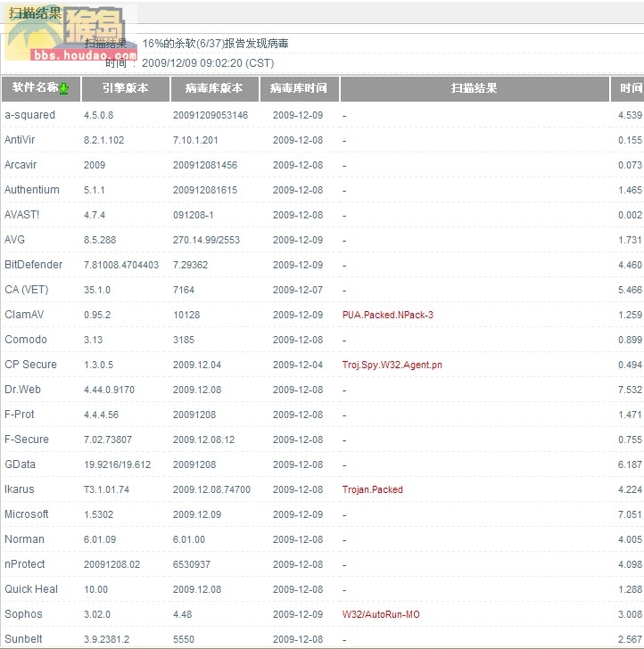Click the Troj.Spy.W32.Agent.pn detection result
This screenshot has height=649, width=644.
point(392,366)
